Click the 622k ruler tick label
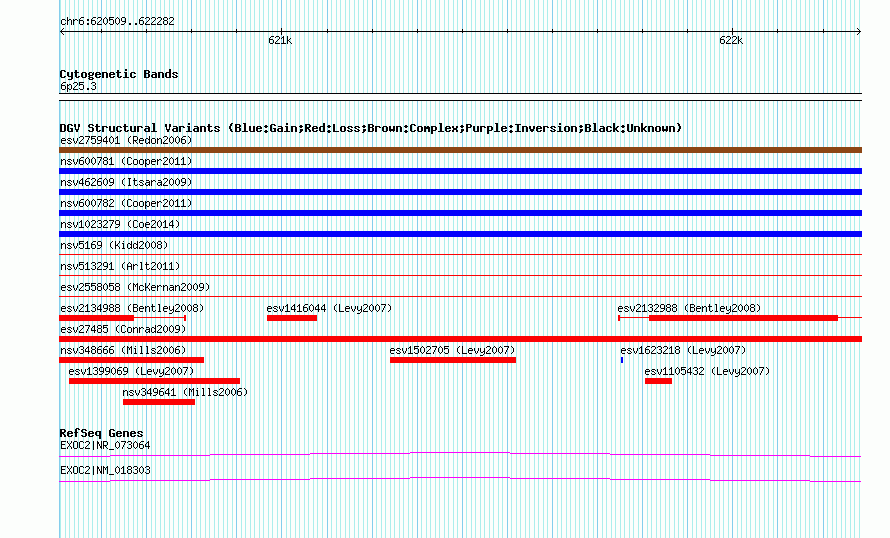The height and width of the screenshot is (538, 890). tap(731, 40)
